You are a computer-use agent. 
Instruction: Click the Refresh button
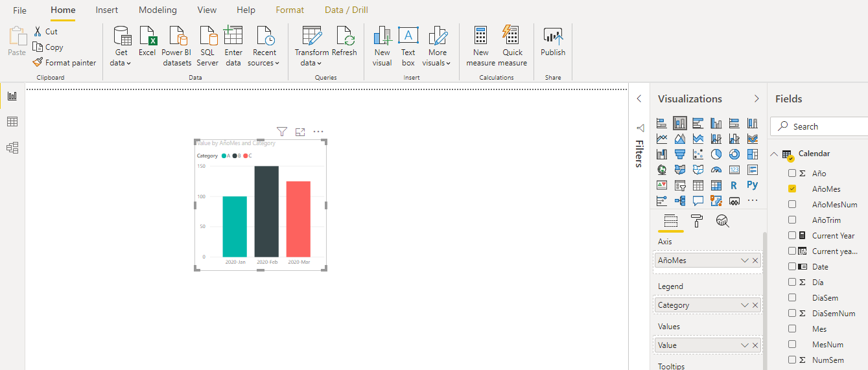coord(344,41)
